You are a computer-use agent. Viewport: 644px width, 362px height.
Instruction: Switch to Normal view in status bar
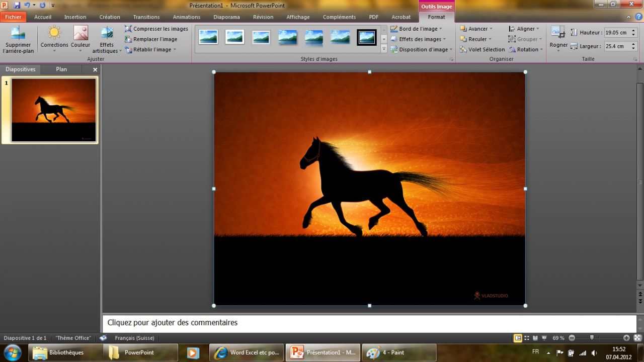[x=517, y=338]
